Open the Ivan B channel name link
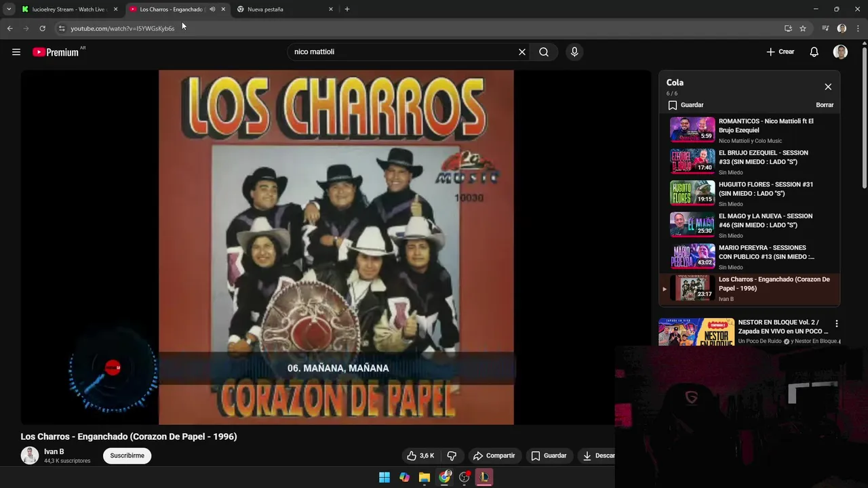The height and width of the screenshot is (488, 868). click(54, 451)
